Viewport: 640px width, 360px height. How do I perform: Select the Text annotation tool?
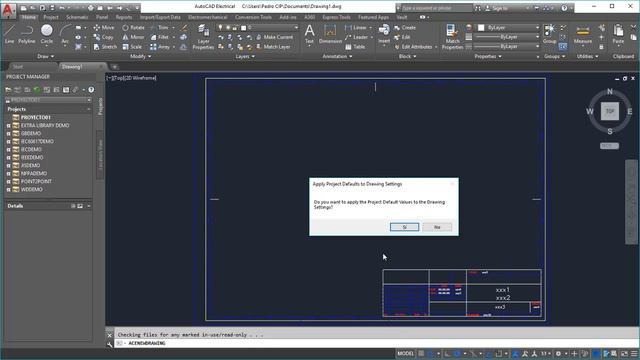click(309, 34)
